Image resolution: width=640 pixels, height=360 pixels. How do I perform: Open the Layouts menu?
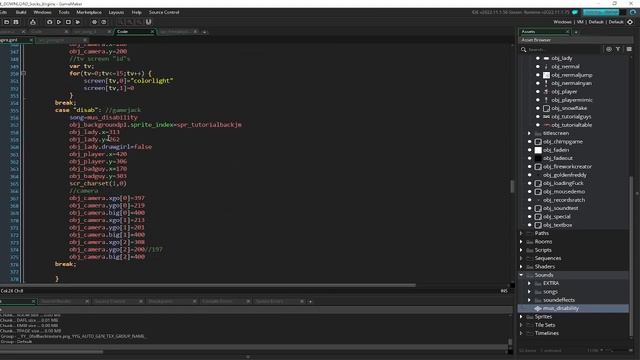[116, 12]
